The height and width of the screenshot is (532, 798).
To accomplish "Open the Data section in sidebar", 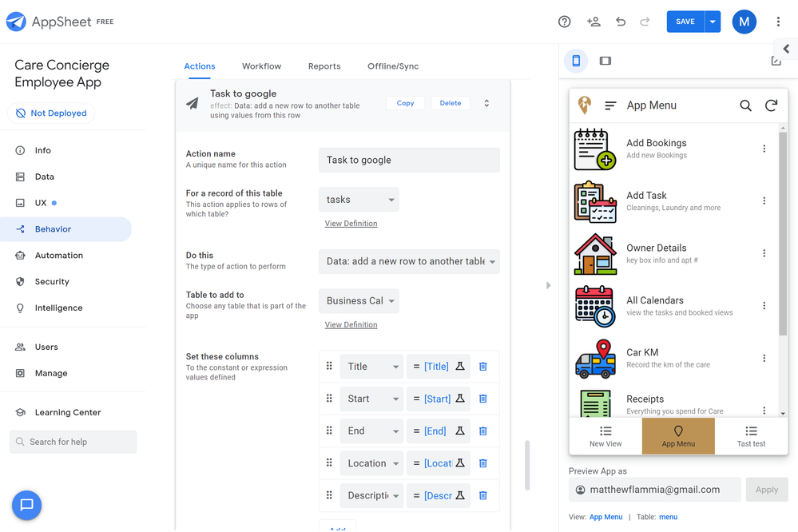I will (44, 177).
